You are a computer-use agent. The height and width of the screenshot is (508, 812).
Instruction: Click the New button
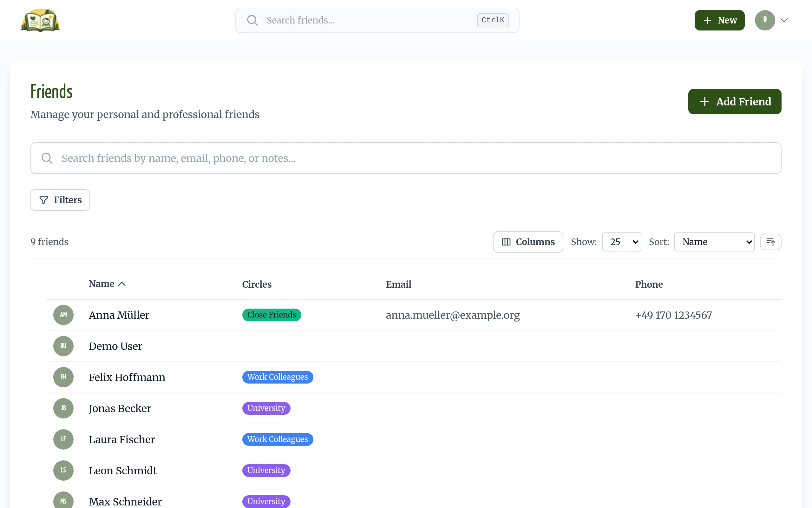(719, 20)
